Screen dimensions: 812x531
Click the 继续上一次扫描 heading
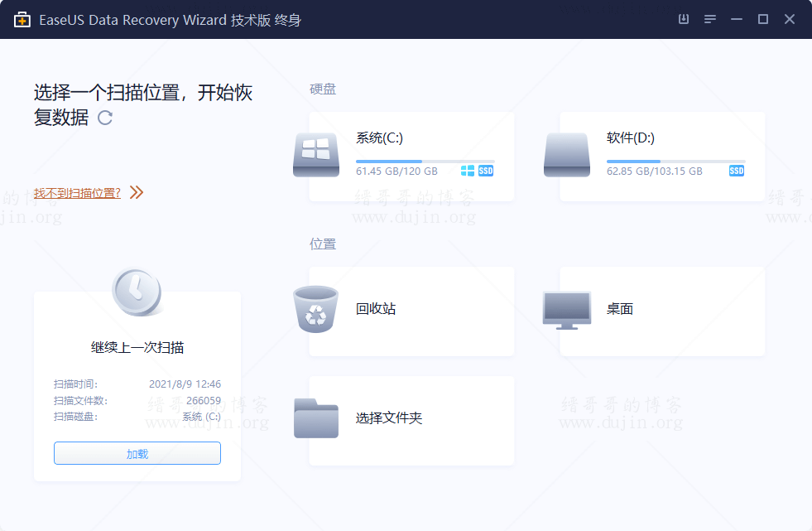[x=137, y=347]
